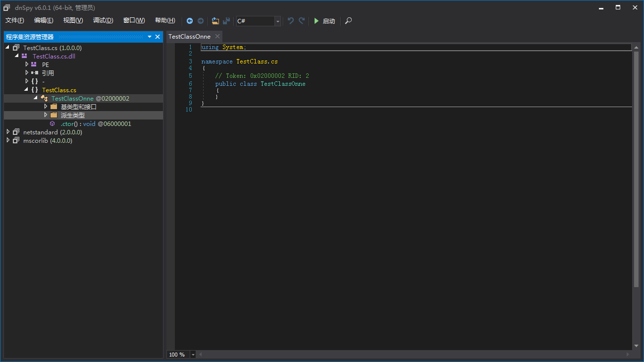
Task: Open the 100 % zoom dropdown arrow
Action: [x=193, y=355]
